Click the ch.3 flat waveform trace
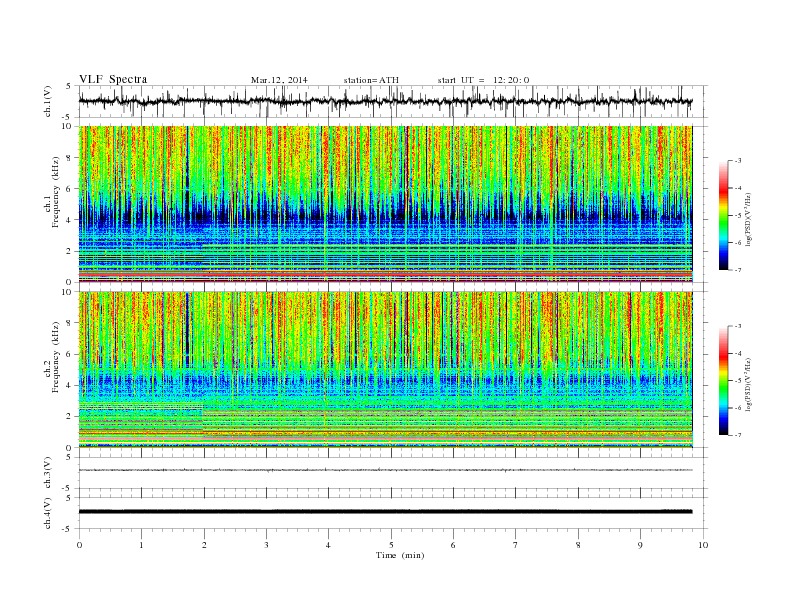This screenshot has height=612, width=792. pos(385,470)
